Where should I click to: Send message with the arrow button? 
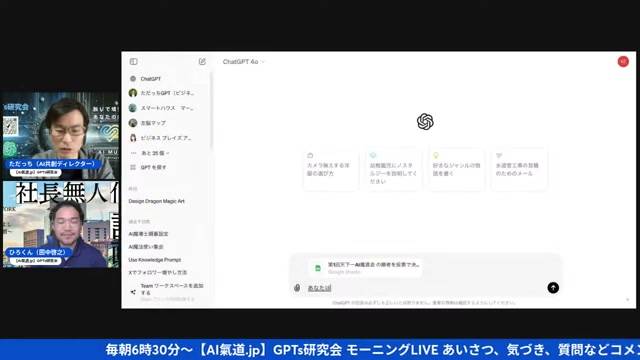click(x=553, y=288)
